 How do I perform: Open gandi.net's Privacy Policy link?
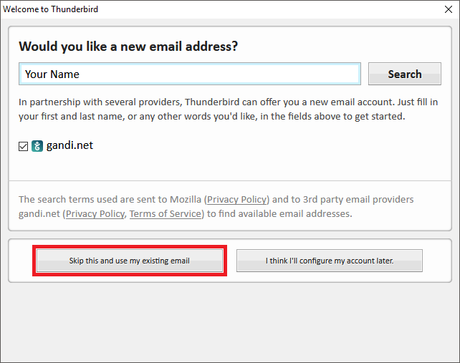click(95, 214)
